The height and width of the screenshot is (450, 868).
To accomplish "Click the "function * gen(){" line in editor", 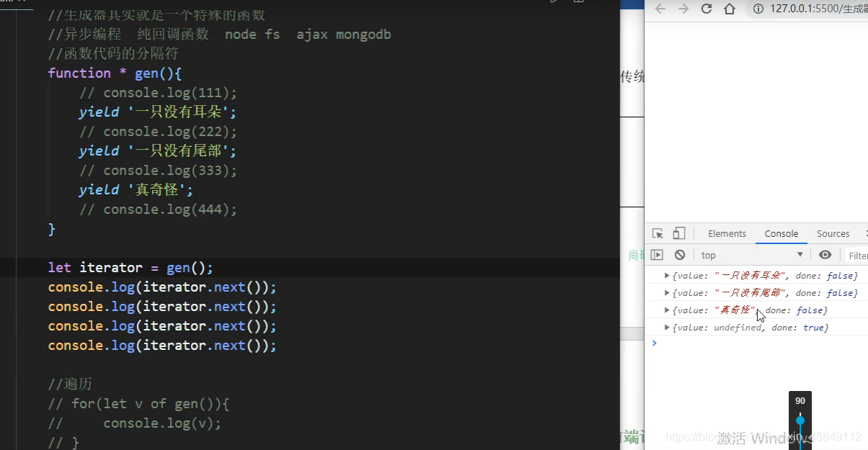I will [115, 73].
